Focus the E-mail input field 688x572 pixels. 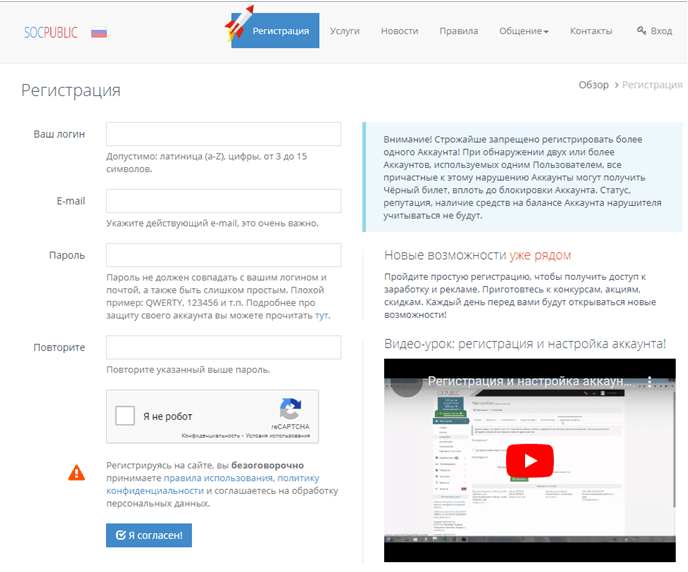coord(223,201)
